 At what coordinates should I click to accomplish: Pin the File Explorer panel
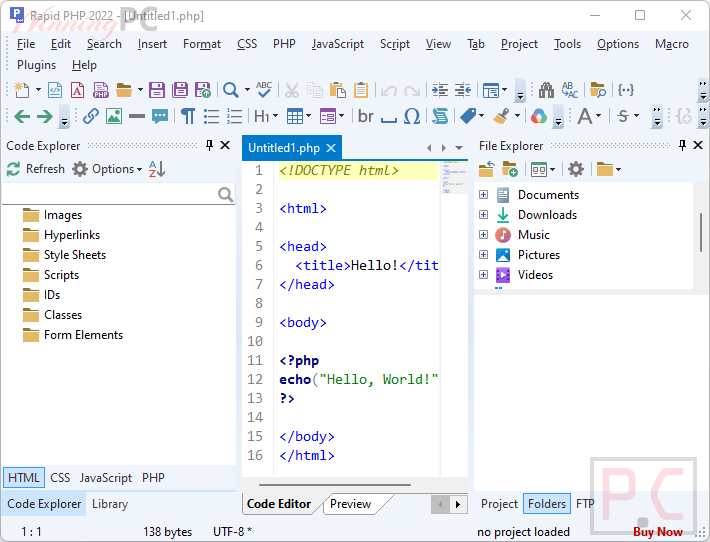click(682, 145)
